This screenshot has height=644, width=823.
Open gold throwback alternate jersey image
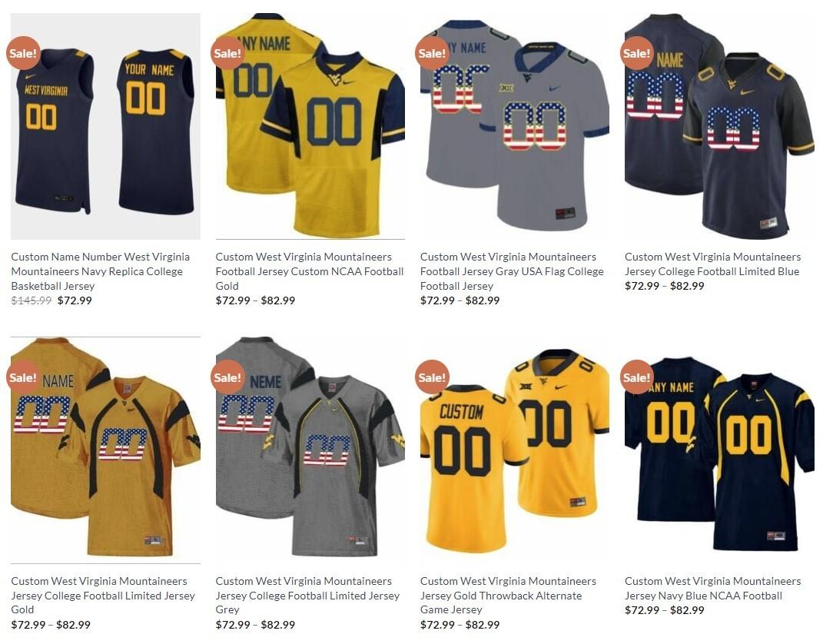pyautogui.click(x=515, y=450)
